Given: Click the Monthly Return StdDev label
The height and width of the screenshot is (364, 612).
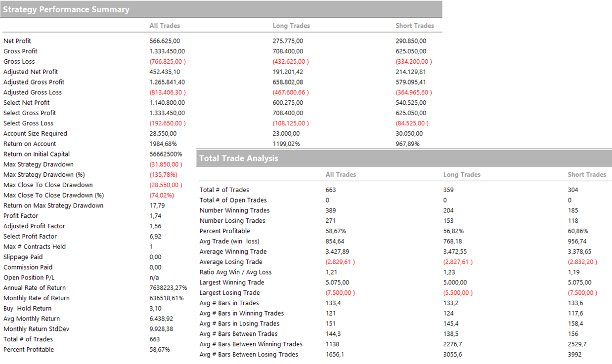Looking at the screenshot, I should pyautogui.click(x=34, y=329).
